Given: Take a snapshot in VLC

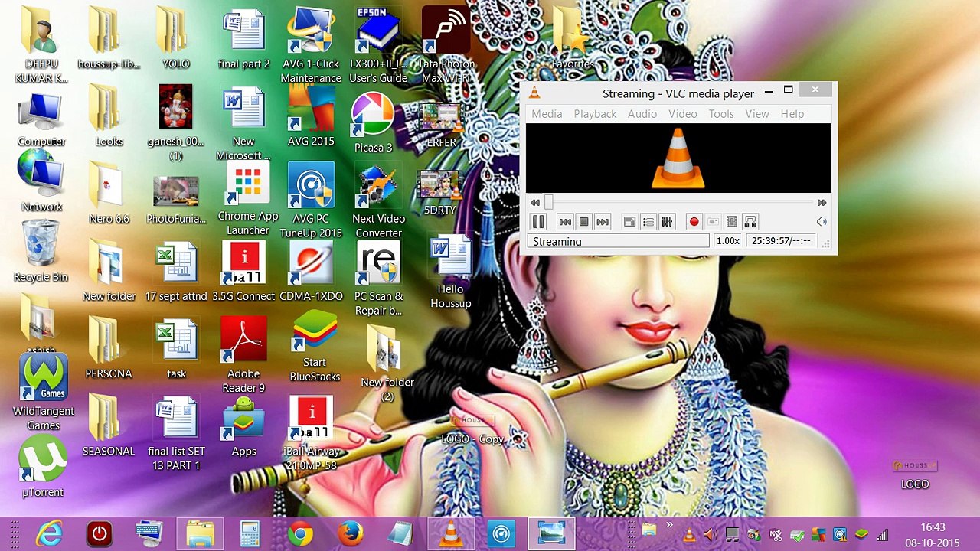Looking at the screenshot, I should [713, 222].
